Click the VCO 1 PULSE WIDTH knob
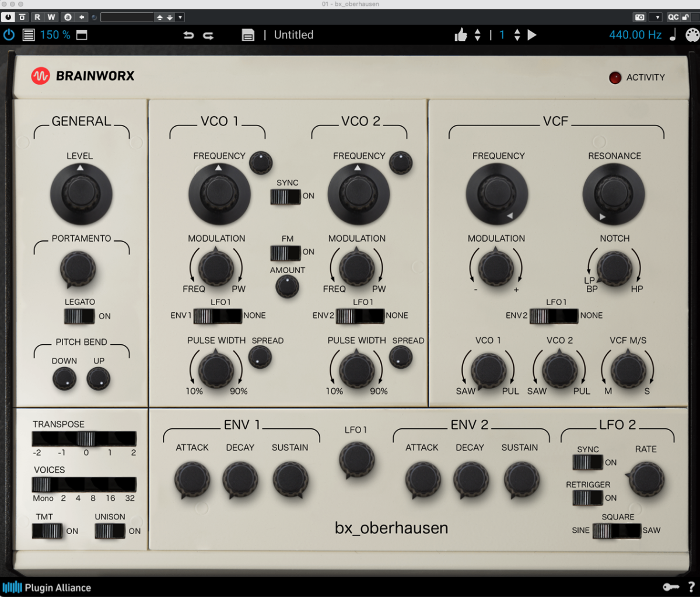The width and height of the screenshot is (700, 597). (x=216, y=369)
